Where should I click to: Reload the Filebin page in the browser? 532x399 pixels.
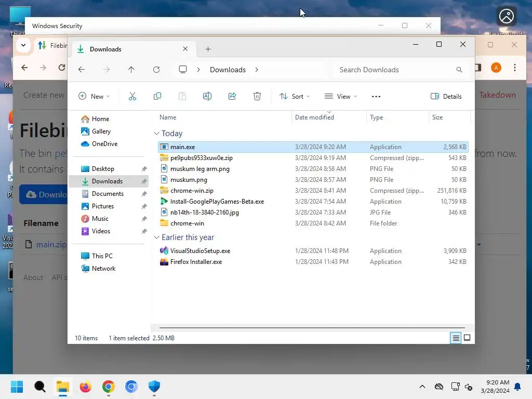[62, 68]
